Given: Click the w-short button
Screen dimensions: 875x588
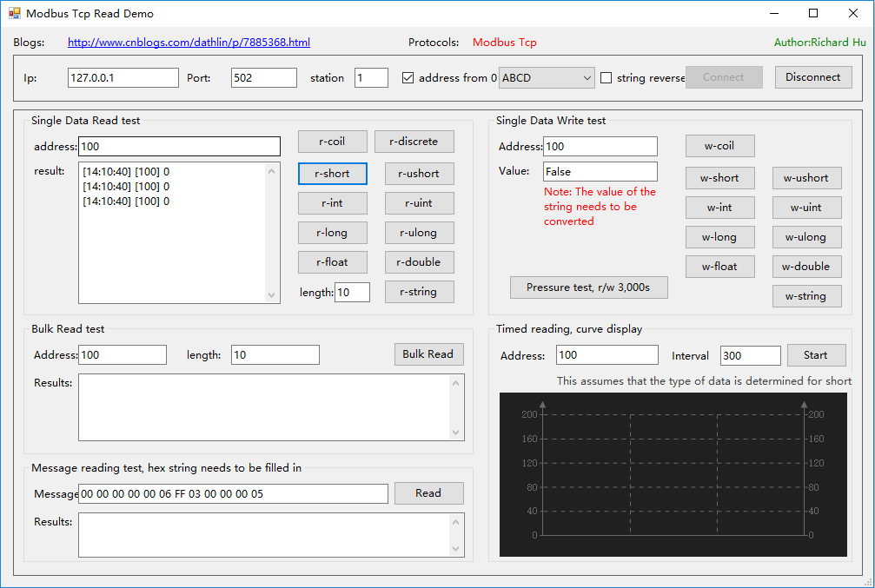Looking at the screenshot, I should (x=719, y=178).
